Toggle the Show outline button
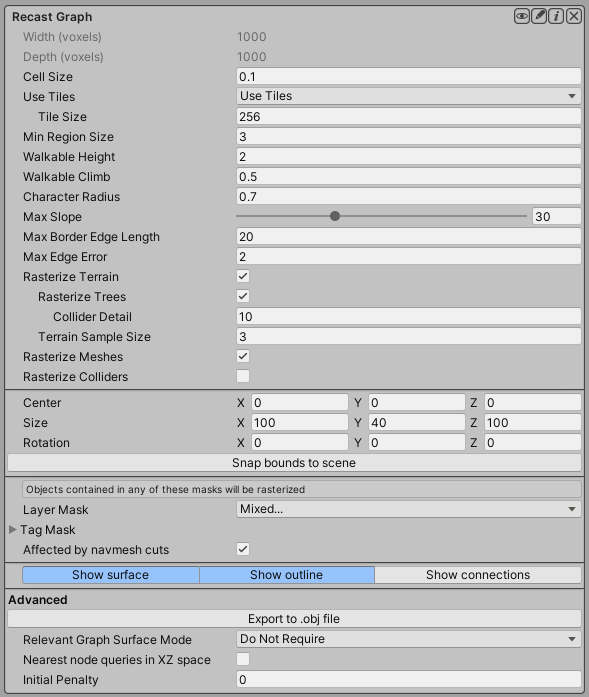This screenshot has height=697, width=589. 287,575
